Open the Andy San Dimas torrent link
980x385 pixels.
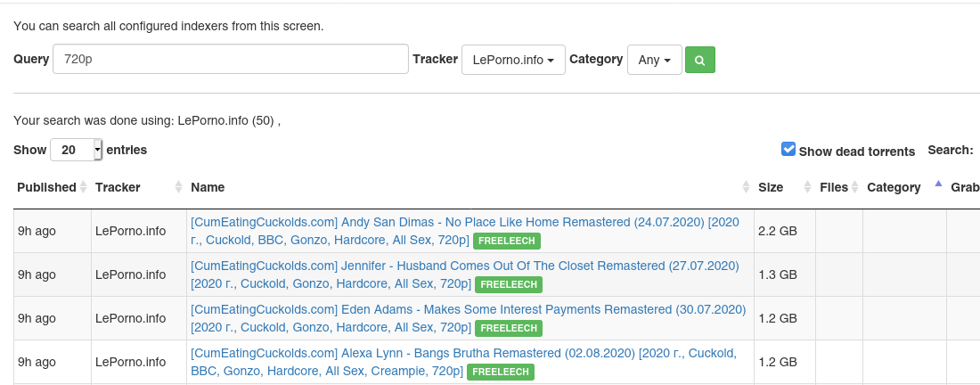[x=465, y=231]
